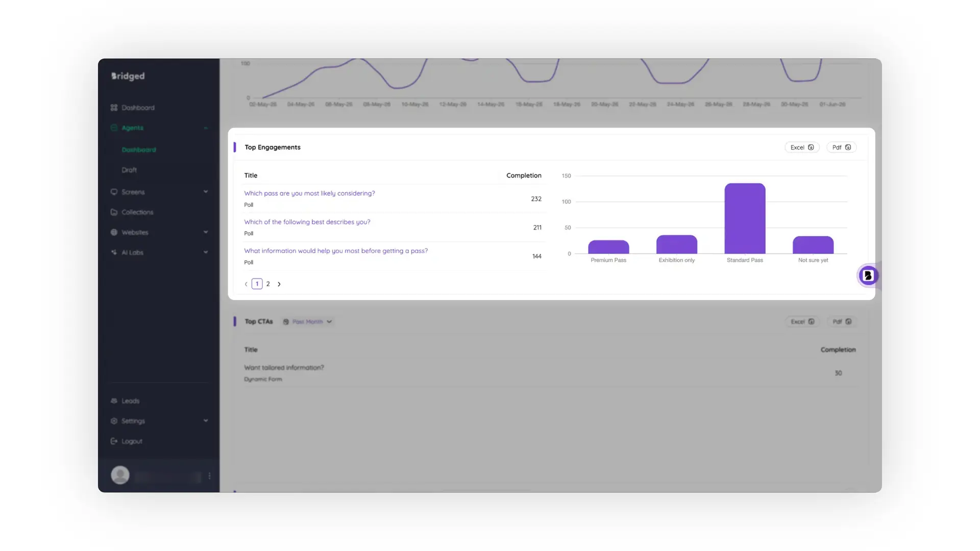This screenshot has height=551, width=980.
Task: Open 'What information would help you most' poll
Action: (x=336, y=251)
